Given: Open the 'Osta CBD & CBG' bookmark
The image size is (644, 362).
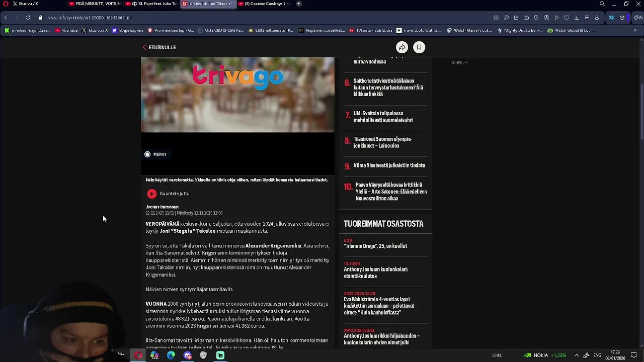Looking at the screenshot, I should click(x=221, y=30).
